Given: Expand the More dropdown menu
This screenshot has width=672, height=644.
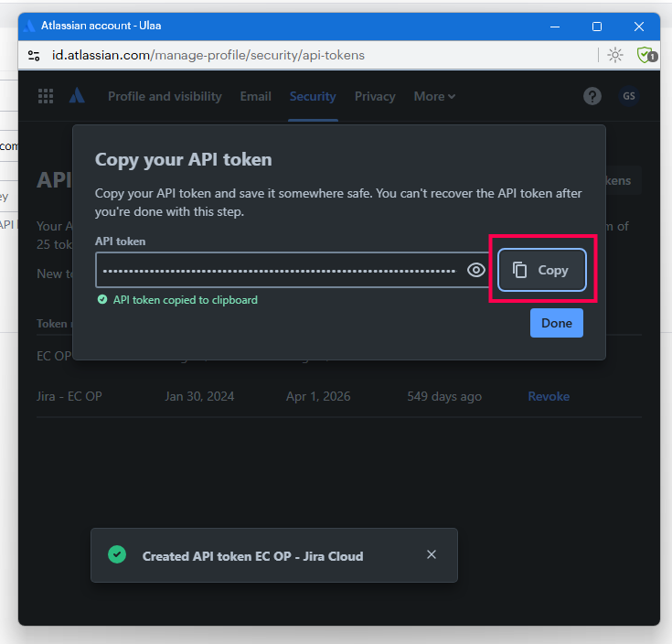Looking at the screenshot, I should click(x=434, y=96).
